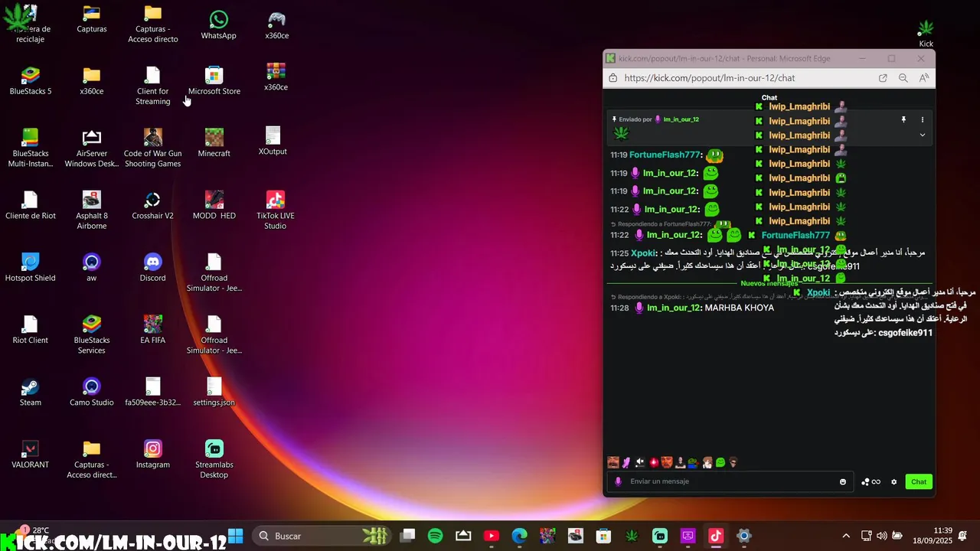Open Task View from the taskbar
This screenshot has height=551, width=980.
(407, 536)
